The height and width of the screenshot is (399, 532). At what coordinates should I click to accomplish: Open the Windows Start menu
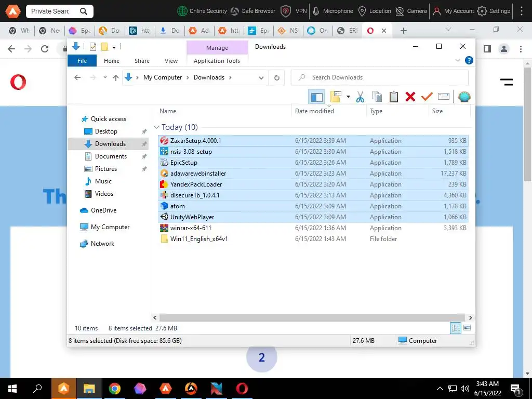(12, 389)
